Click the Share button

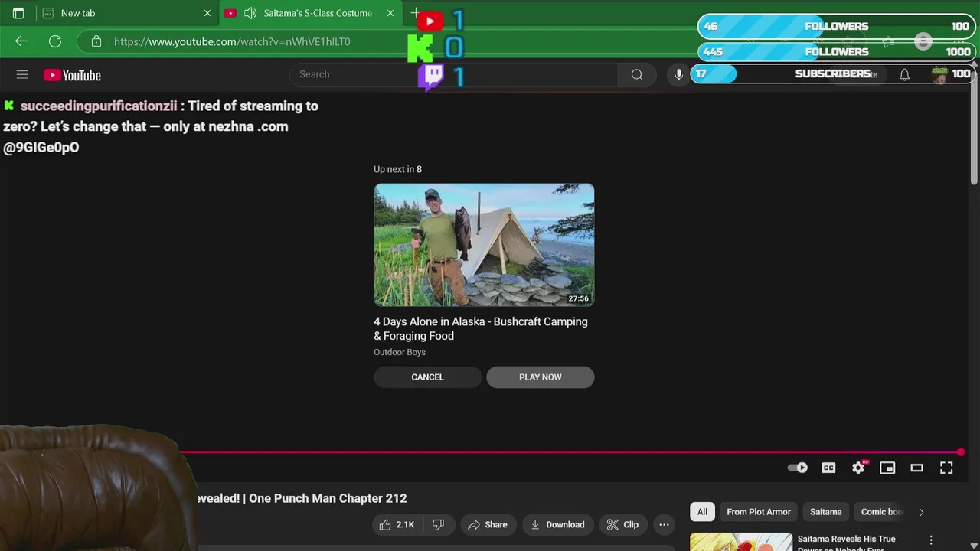[488, 524]
